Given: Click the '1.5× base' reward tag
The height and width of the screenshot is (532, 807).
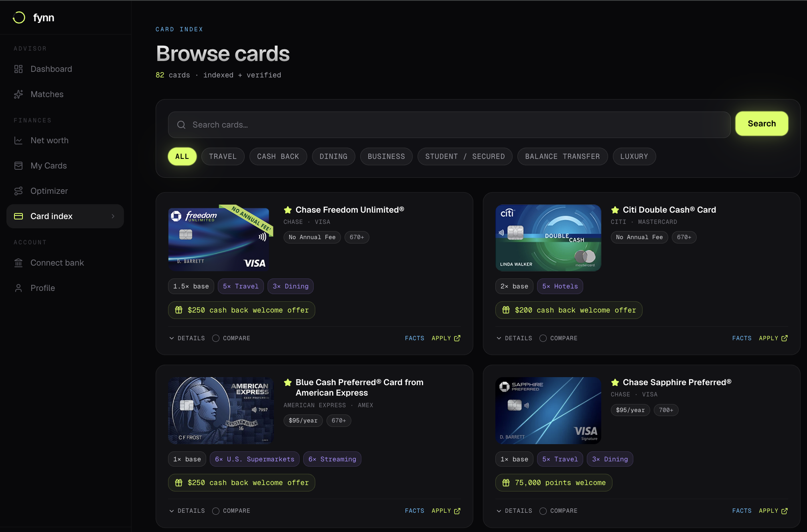Looking at the screenshot, I should click(191, 286).
